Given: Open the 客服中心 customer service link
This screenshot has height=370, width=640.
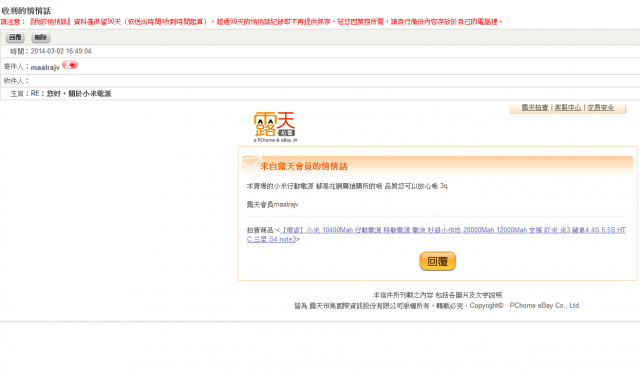Looking at the screenshot, I should tap(568, 107).
